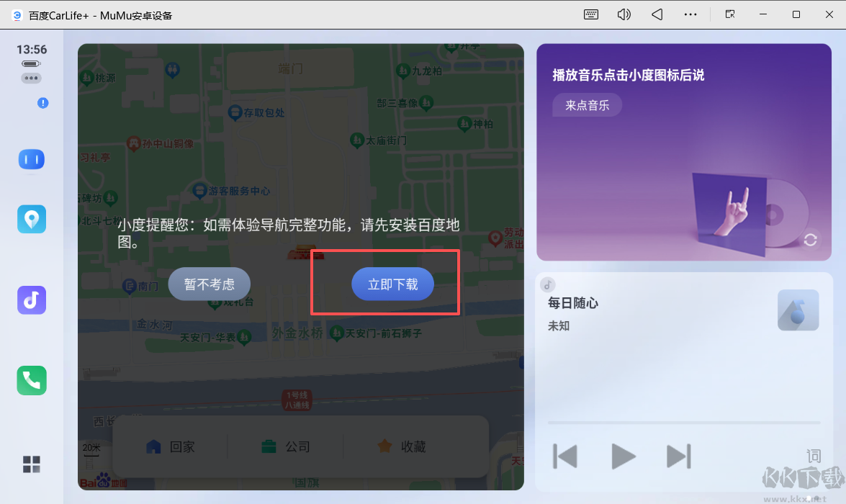Open the more options menu in the title bar
The image size is (846, 504).
(x=690, y=14)
